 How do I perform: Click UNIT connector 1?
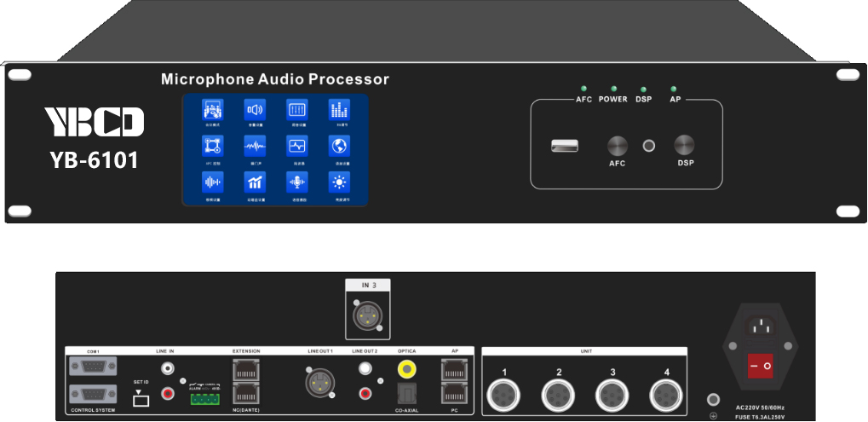[x=503, y=396]
